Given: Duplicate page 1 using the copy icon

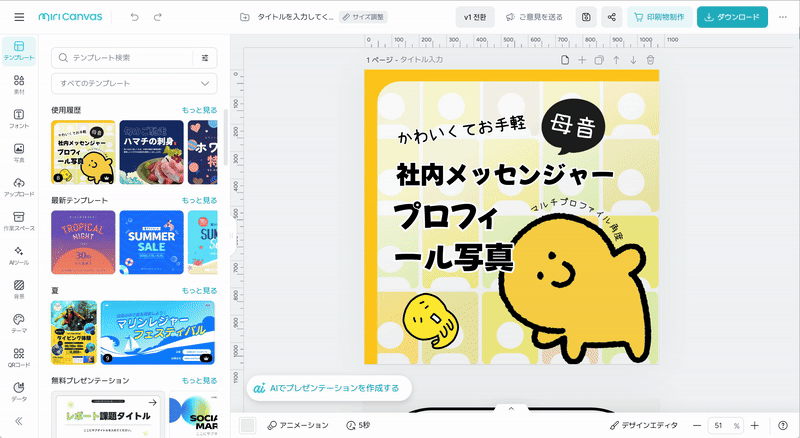Looking at the screenshot, I should (x=599, y=61).
